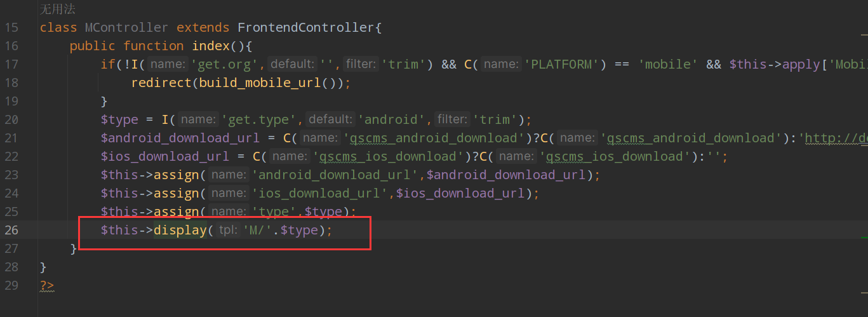The image size is (868, 317).
Task: Click the 'trim' string on line 20
Action: coord(494,119)
